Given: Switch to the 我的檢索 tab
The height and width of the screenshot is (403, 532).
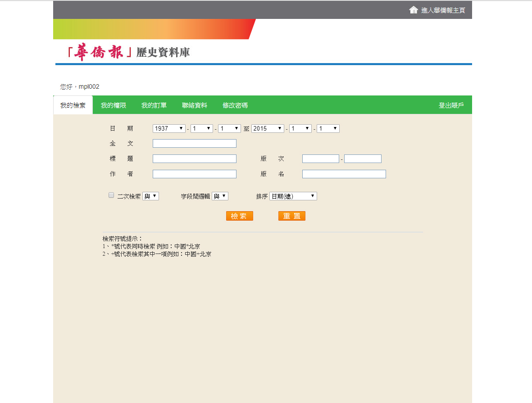Looking at the screenshot, I should [73, 105].
